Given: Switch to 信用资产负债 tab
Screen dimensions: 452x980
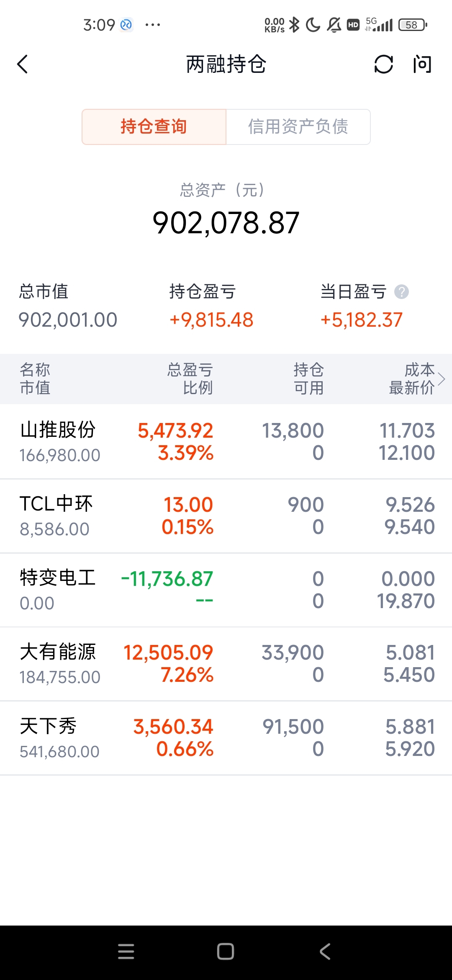Looking at the screenshot, I should [x=298, y=126].
